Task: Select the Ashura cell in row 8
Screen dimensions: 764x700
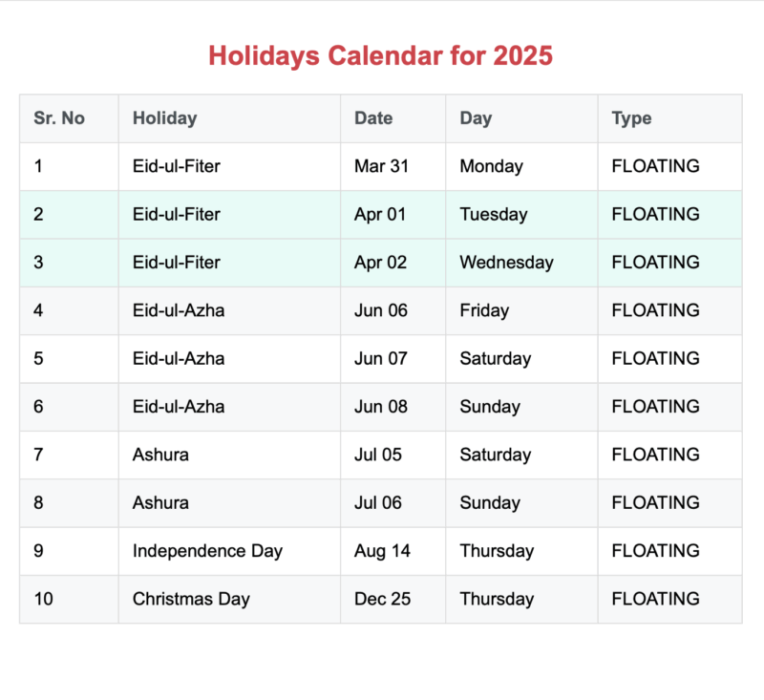Action: (160, 503)
